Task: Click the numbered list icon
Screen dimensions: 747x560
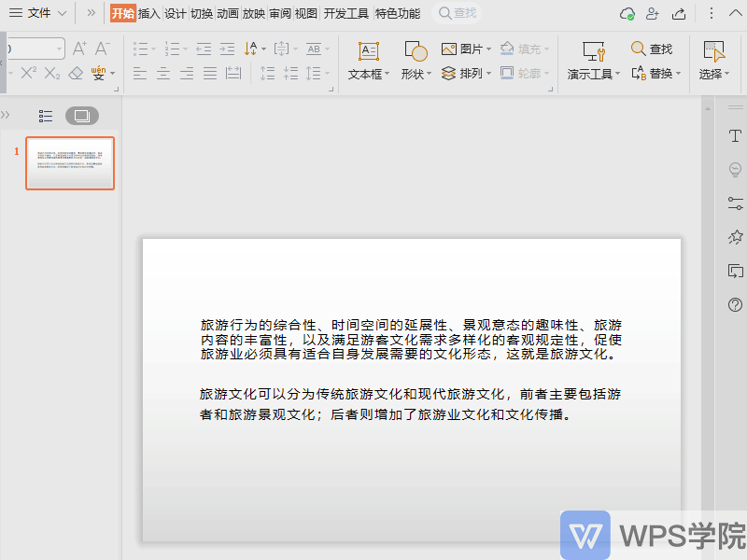Action: [172, 49]
